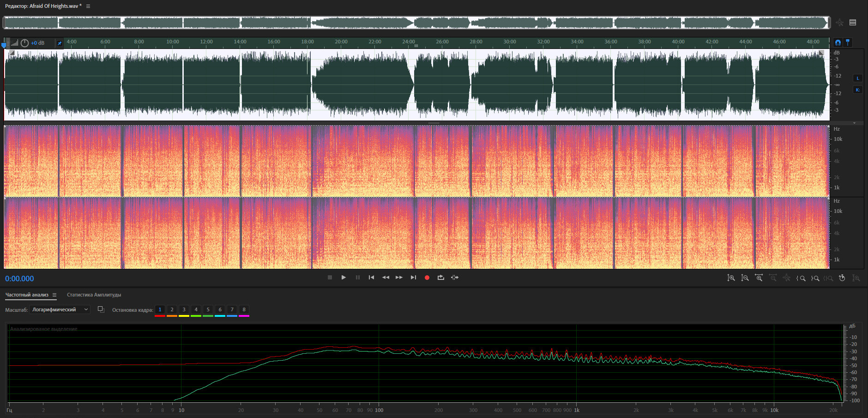
Task: Toggle the left channel L button
Action: click(x=858, y=78)
